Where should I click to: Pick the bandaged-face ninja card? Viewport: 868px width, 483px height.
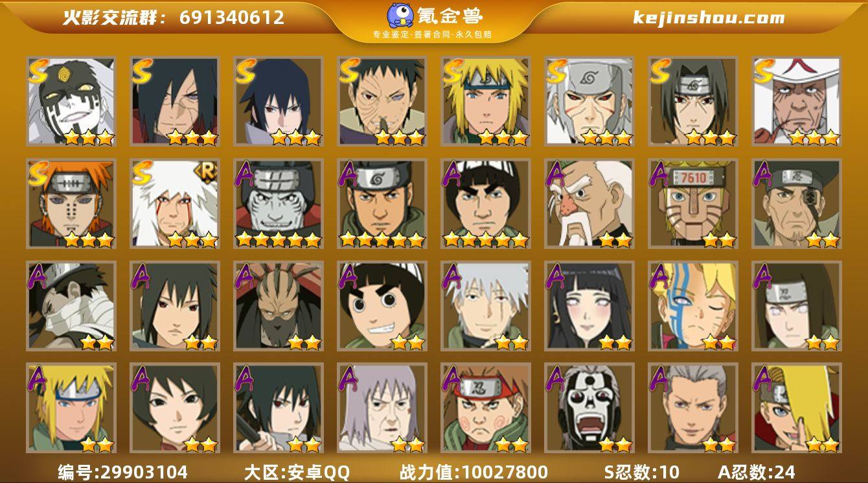pos(71,305)
